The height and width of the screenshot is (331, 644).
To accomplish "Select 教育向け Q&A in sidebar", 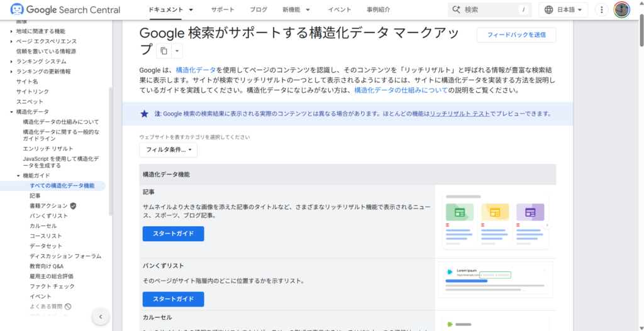I will click(x=47, y=266).
